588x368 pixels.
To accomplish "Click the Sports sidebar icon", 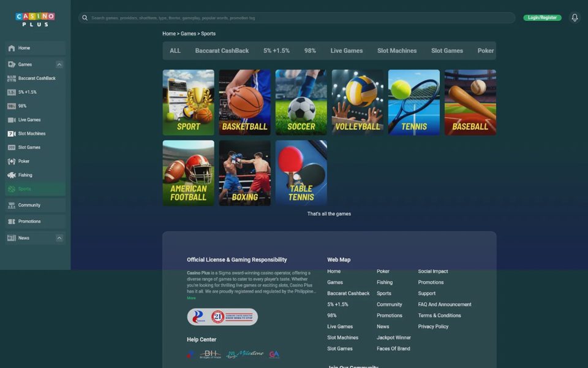I will pos(12,189).
